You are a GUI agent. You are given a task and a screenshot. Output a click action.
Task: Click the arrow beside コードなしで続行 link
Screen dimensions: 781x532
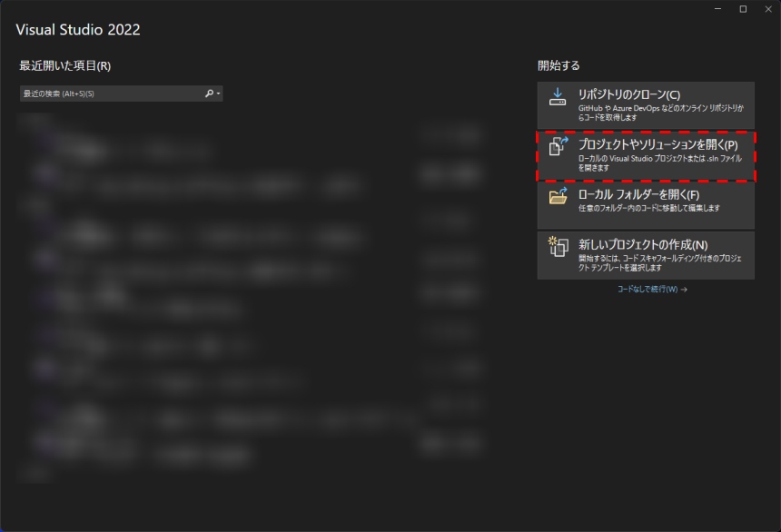point(684,290)
